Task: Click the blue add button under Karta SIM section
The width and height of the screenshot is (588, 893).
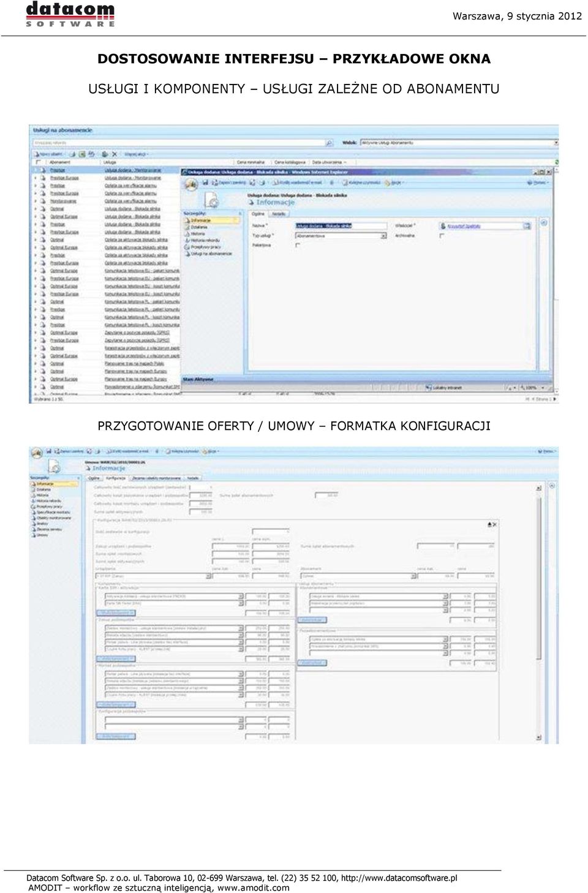Action: [116, 613]
